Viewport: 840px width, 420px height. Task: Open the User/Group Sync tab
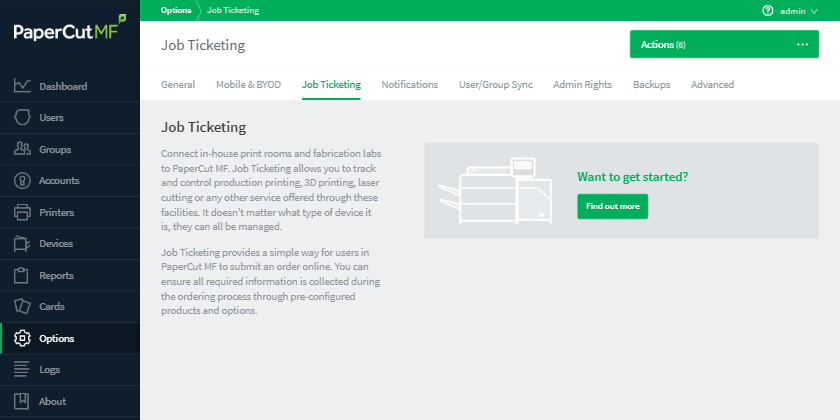(496, 84)
